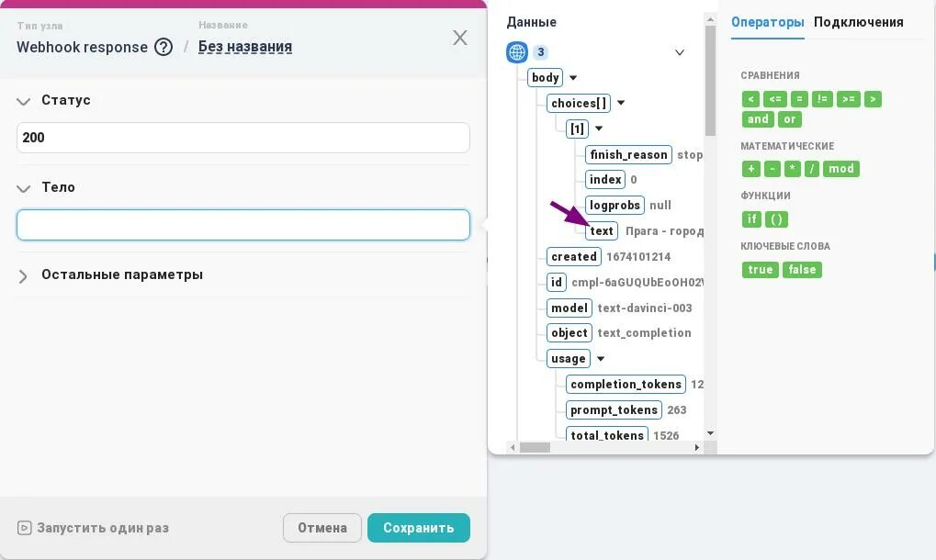Insert the plus math operator
The height and width of the screenshot is (560, 936).
tap(750, 169)
